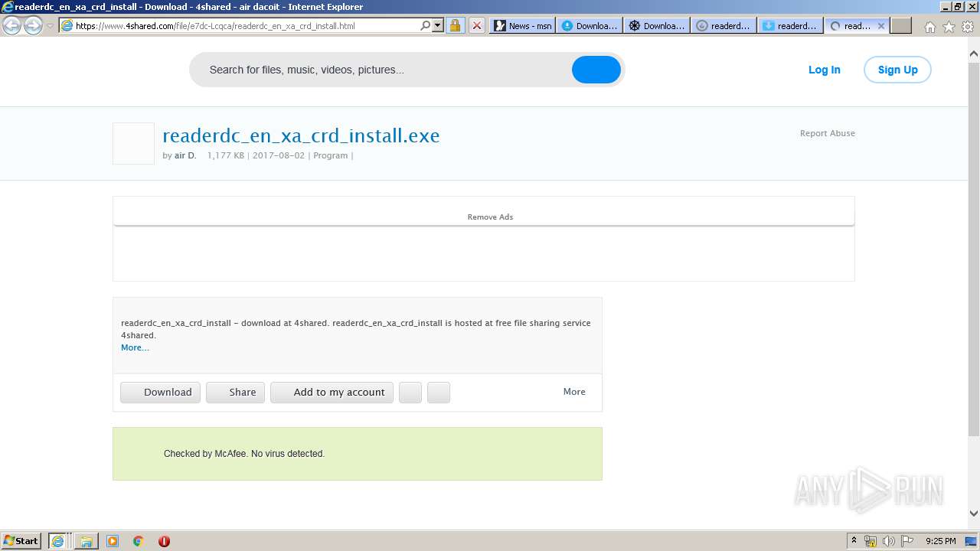Go forward with the browser forward arrow
Screen dimensions: 980x551
(x=33, y=25)
